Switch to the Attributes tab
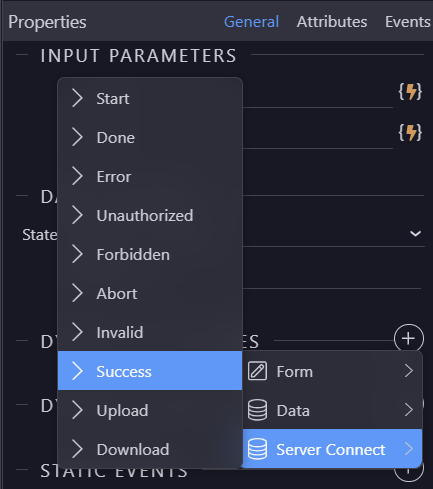The width and height of the screenshot is (433, 489). (x=332, y=22)
